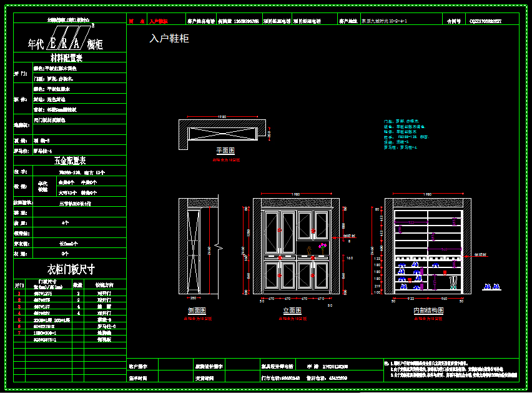Click the pink flower vase symbol
Screen dimensions: 532x393
[322, 249]
